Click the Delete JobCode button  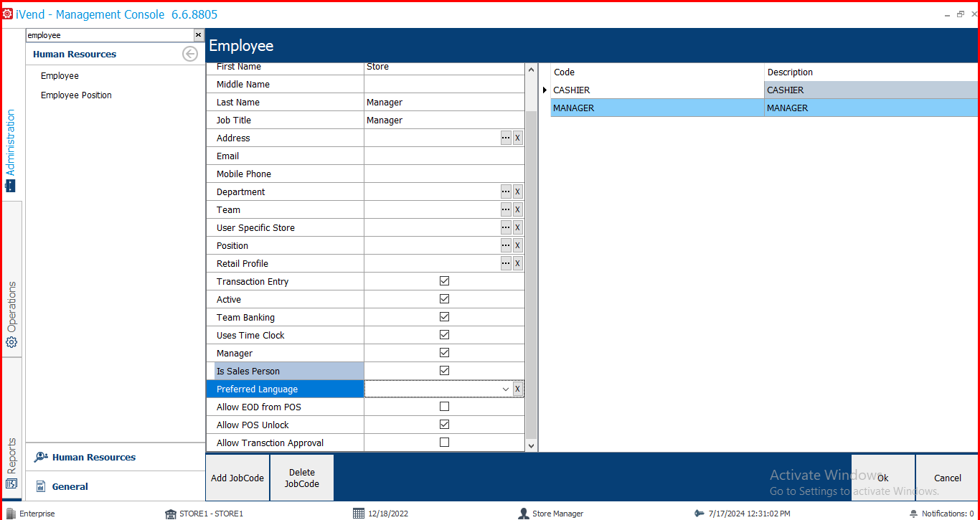click(302, 478)
